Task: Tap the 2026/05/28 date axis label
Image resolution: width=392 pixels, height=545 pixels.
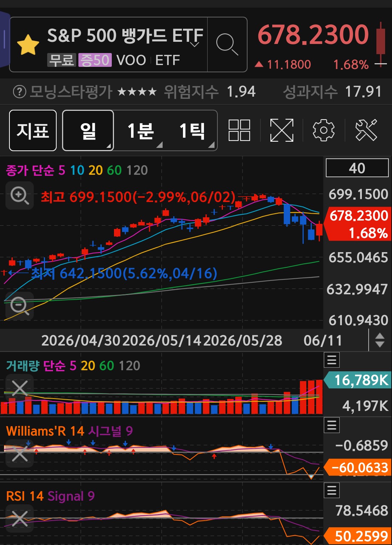Action: point(242,340)
